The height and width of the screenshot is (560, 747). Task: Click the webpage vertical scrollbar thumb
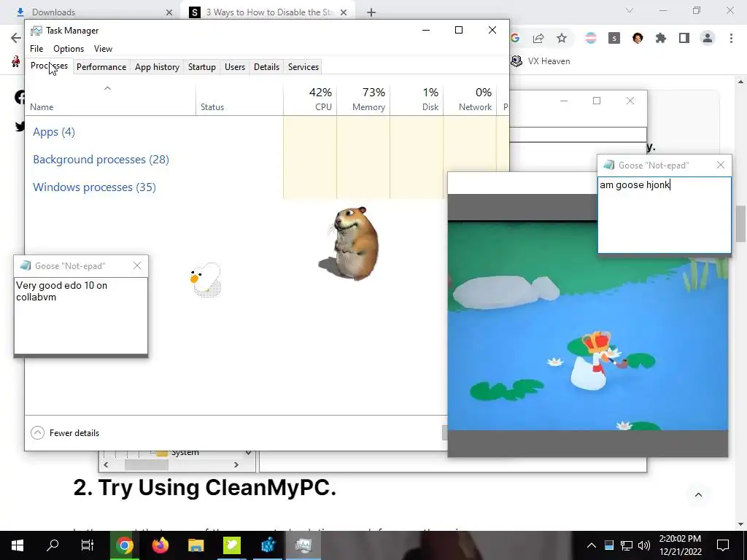(740, 223)
